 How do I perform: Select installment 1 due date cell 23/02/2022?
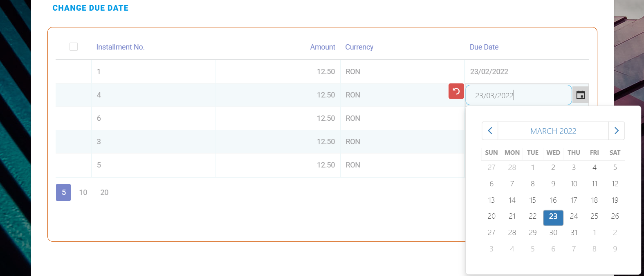pyautogui.click(x=489, y=72)
